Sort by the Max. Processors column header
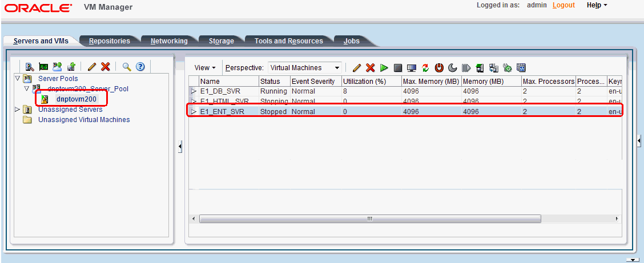This screenshot has width=644, height=263. (x=548, y=81)
